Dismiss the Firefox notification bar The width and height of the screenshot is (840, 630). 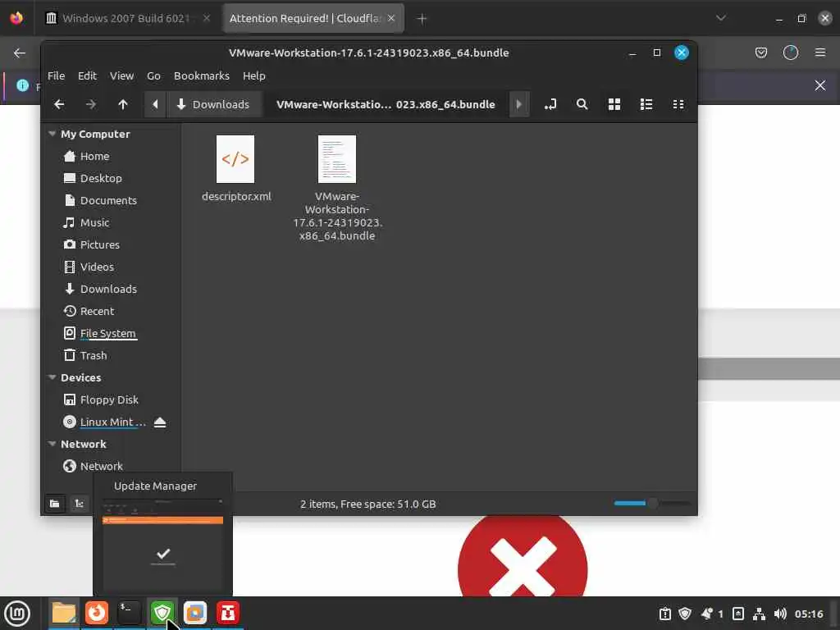tap(820, 85)
